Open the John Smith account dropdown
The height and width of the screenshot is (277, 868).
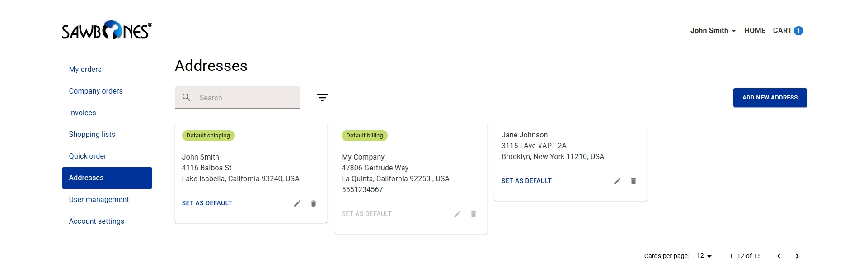coord(713,31)
